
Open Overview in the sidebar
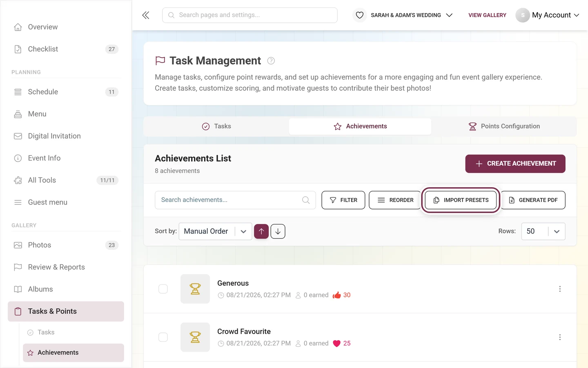coord(66,27)
